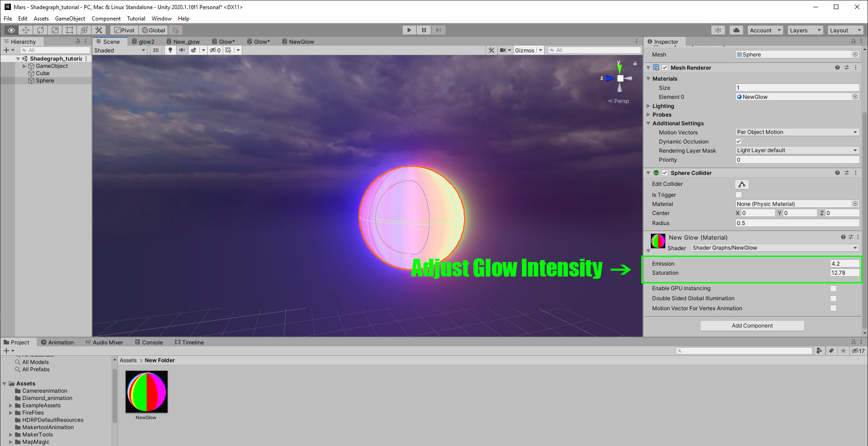Select the Rotate tool in toolbar
Image resolution: width=868 pixels, height=446 pixels.
click(41, 30)
